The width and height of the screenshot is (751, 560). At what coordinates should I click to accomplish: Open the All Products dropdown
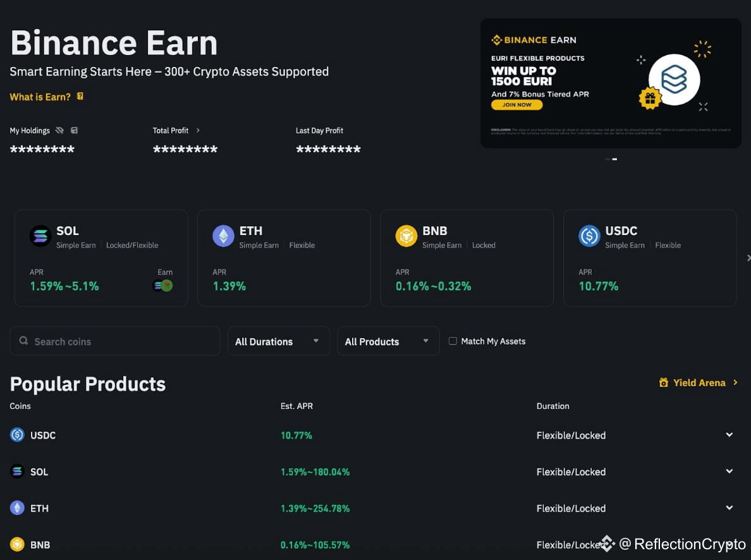(x=388, y=341)
